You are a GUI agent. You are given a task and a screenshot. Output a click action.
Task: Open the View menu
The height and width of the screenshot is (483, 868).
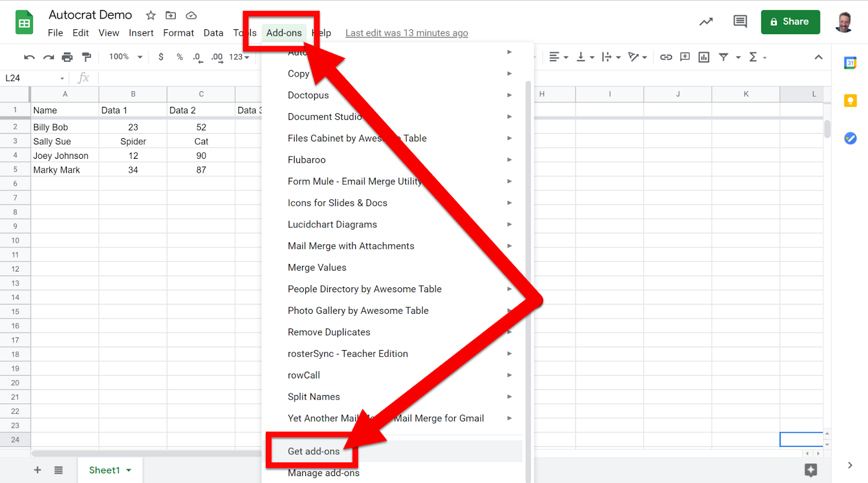click(x=108, y=33)
